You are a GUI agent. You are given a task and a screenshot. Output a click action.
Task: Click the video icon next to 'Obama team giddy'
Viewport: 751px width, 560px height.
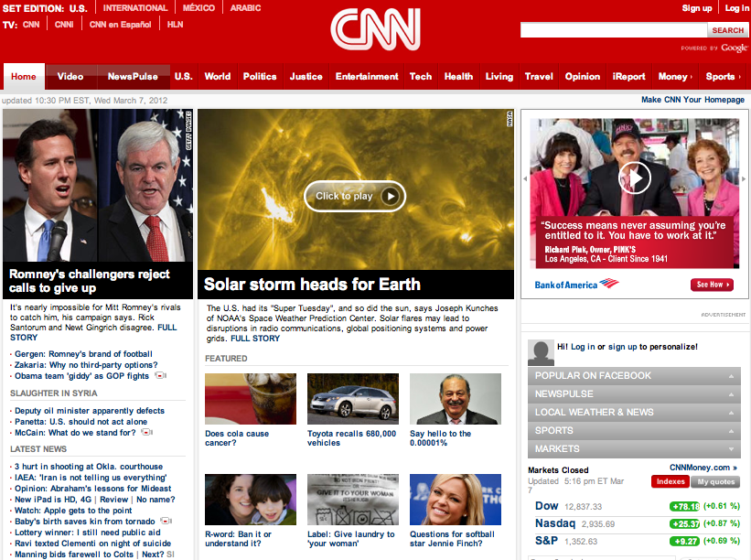point(160,375)
